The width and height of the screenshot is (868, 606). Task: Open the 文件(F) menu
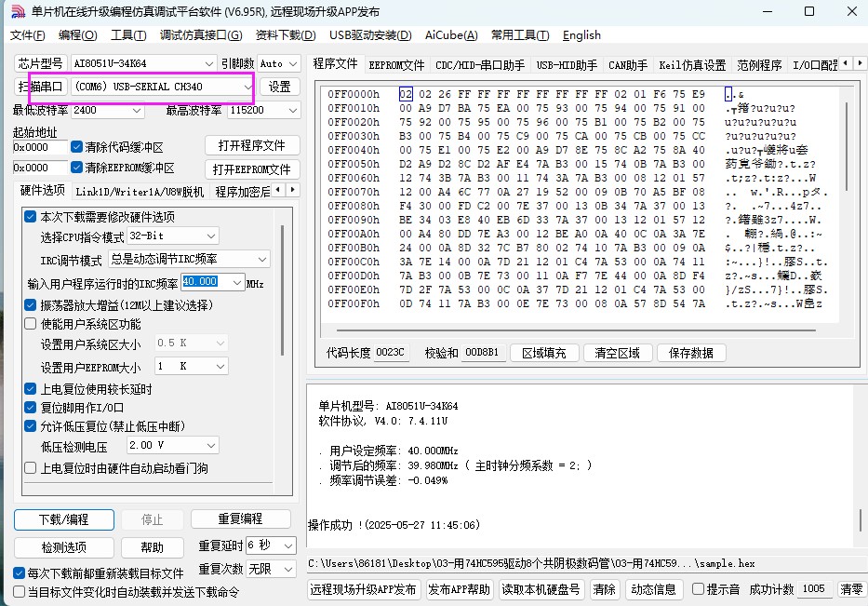point(27,35)
